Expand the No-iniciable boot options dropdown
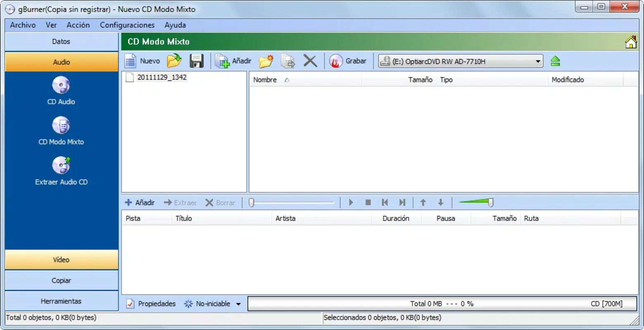 238,304
